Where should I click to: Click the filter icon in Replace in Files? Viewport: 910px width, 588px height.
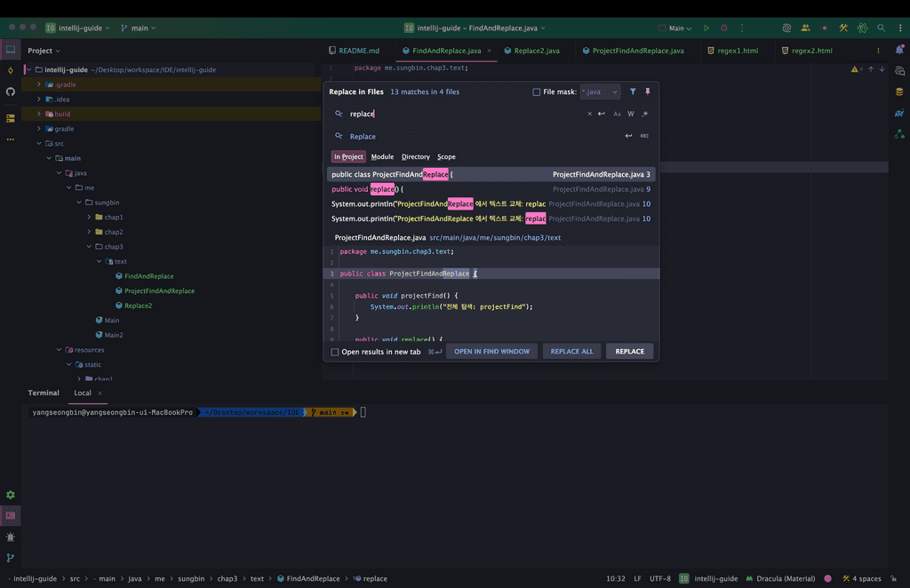pos(633,91)
